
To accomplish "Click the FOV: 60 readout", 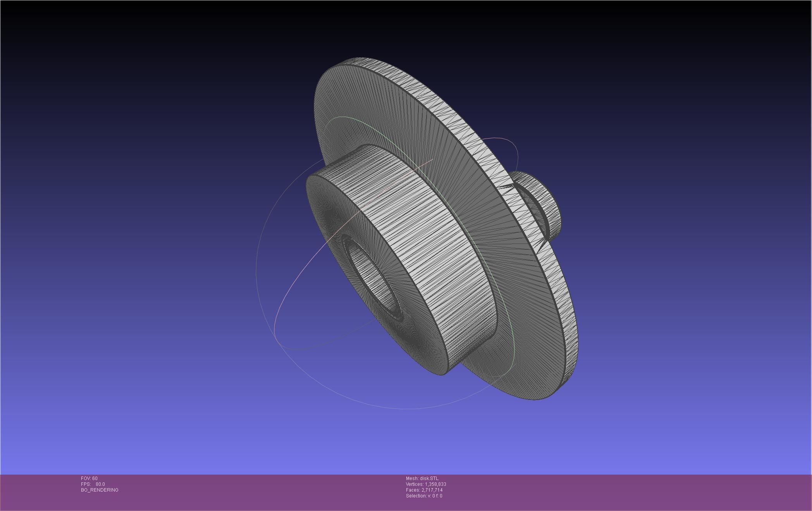I will click(89, 478).
